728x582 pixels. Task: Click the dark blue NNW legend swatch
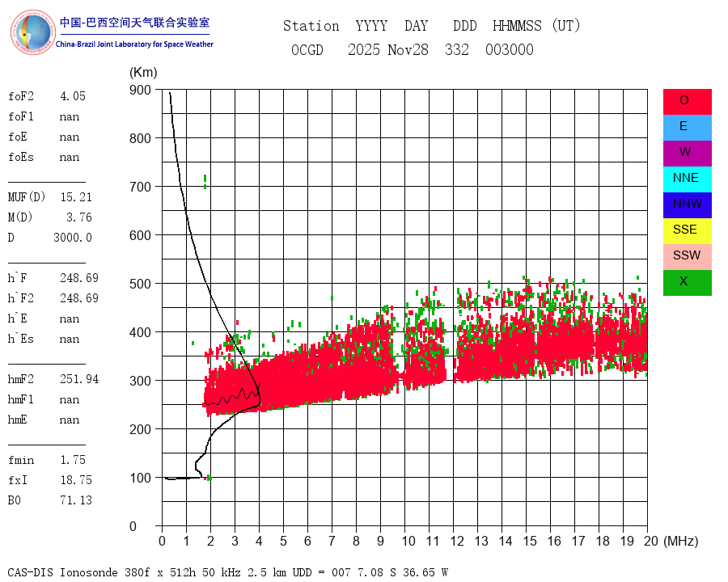click(x=687, y=205)
